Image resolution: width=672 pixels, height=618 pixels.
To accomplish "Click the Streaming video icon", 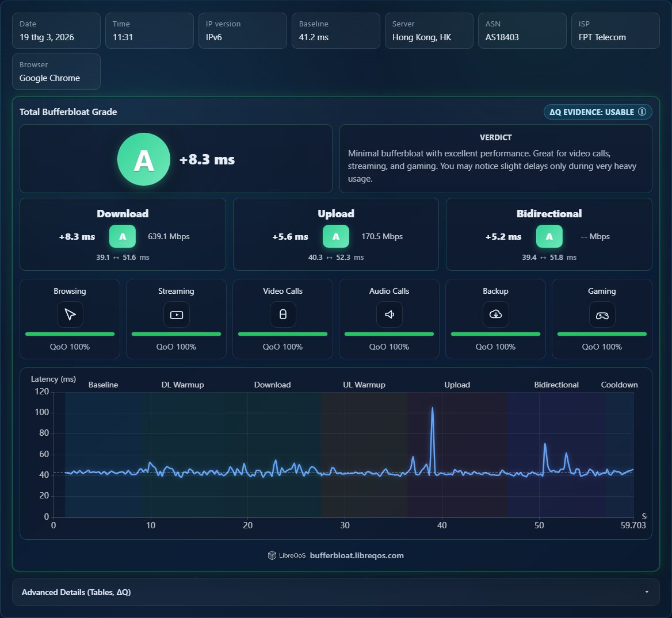I will (176, 314).
